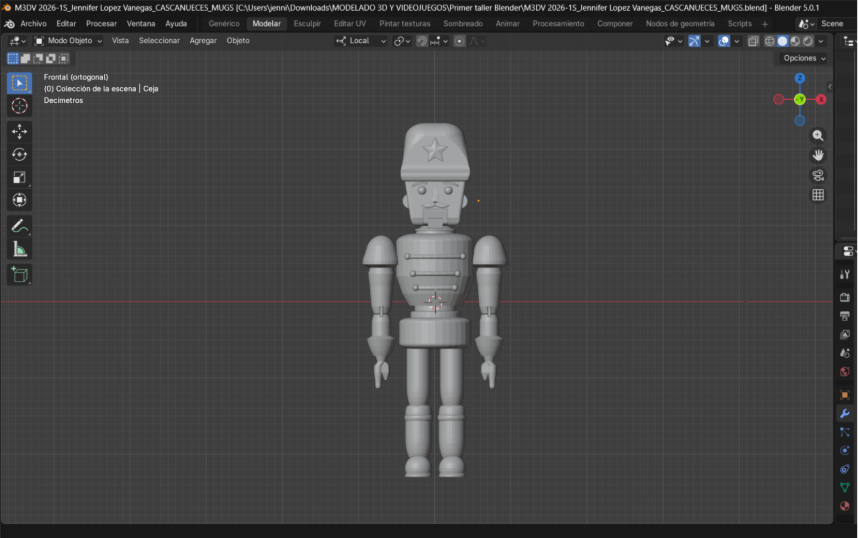858x538 pixels.
Task: Pick the Annotate pencil tool
Action: click(x=19, y=226)
